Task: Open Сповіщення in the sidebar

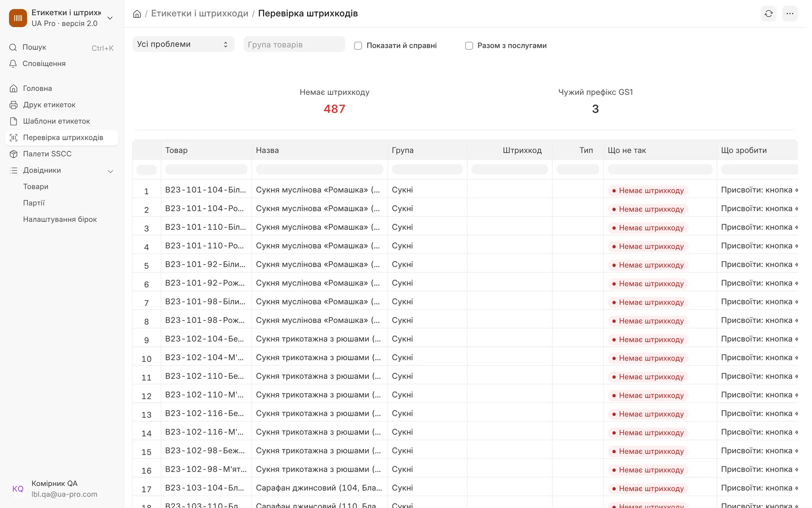Action: pos(44,63)
